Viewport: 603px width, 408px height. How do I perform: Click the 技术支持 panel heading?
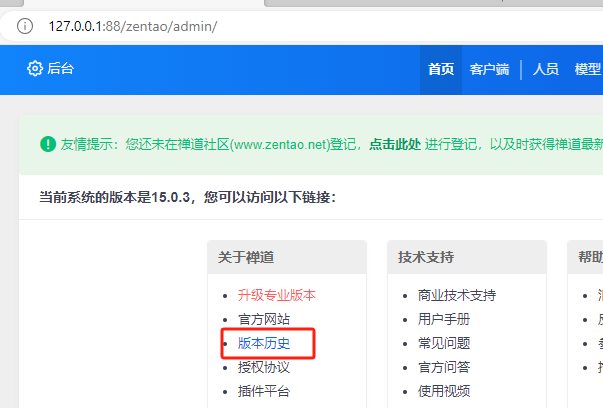426,257
